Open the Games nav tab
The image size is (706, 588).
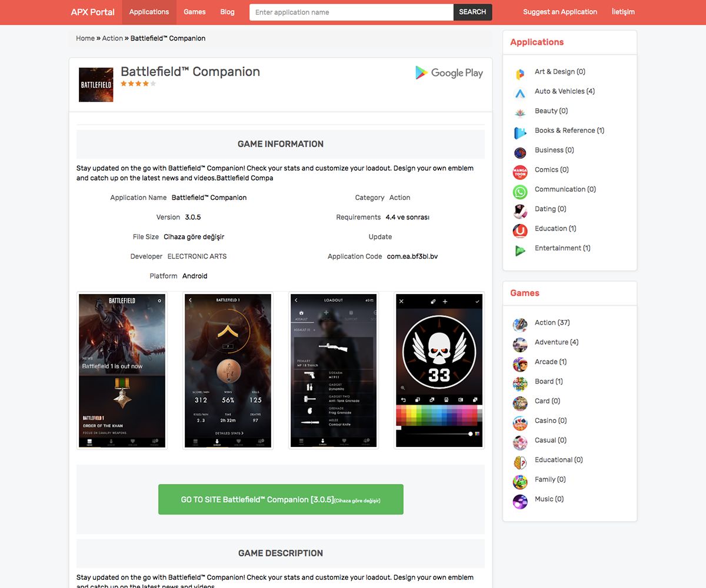(195, 12)
